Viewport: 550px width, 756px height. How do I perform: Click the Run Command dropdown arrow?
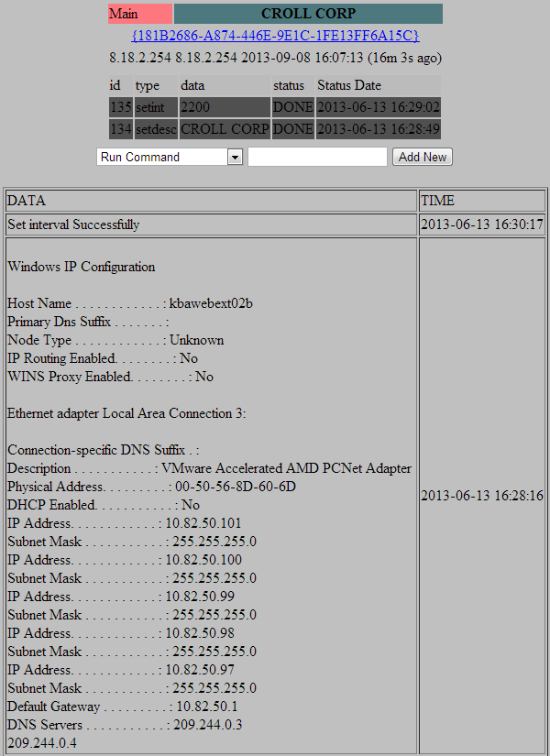click(x=235, y=158)
